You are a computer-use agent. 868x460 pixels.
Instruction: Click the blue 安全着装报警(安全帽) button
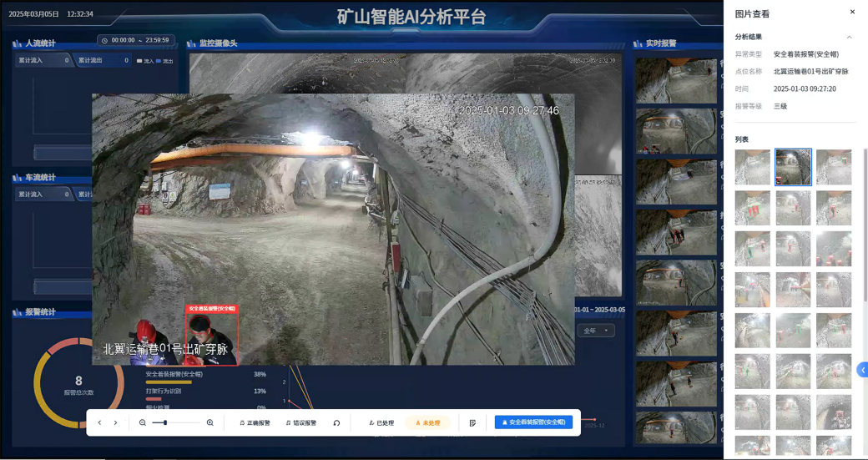coord(533,423)
